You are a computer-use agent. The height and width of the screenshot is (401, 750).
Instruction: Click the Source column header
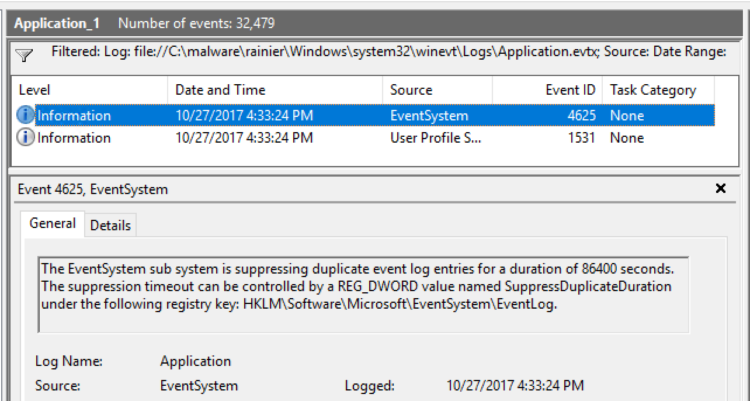[411, 90]
